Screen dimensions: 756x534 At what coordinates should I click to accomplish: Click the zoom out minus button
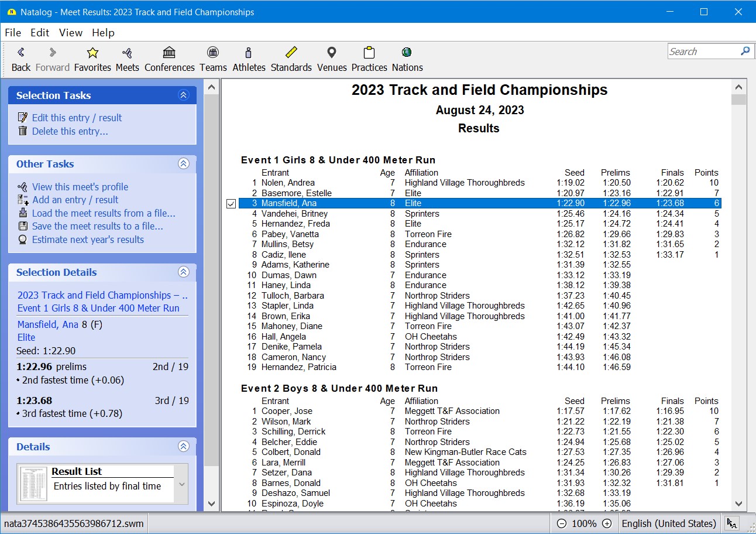[562, 523]
